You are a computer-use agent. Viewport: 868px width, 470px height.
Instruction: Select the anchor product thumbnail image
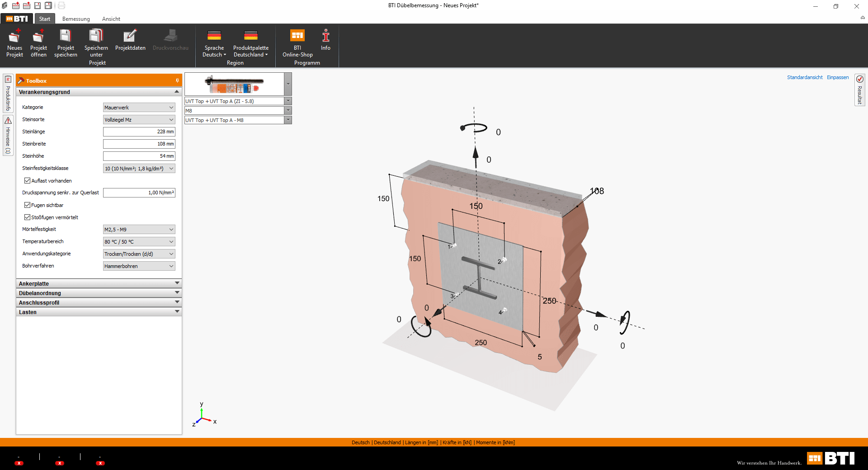(x=234, y=84)
